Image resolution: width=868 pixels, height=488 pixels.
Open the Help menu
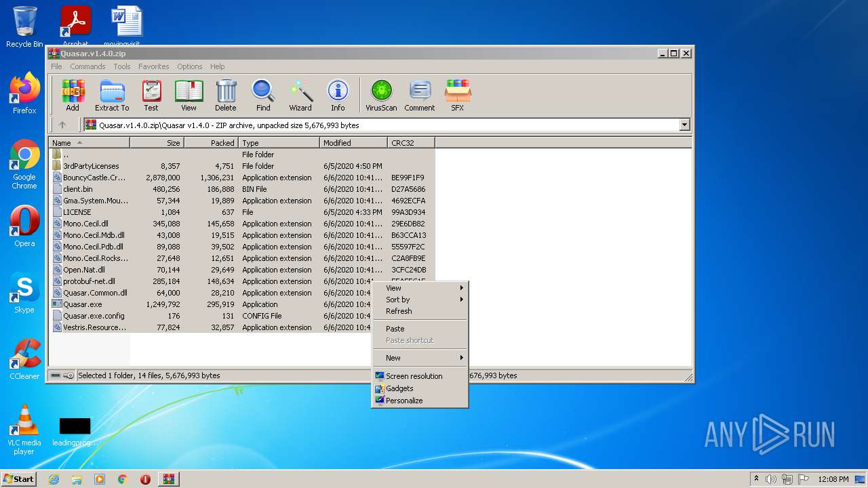tap(217, 66)
